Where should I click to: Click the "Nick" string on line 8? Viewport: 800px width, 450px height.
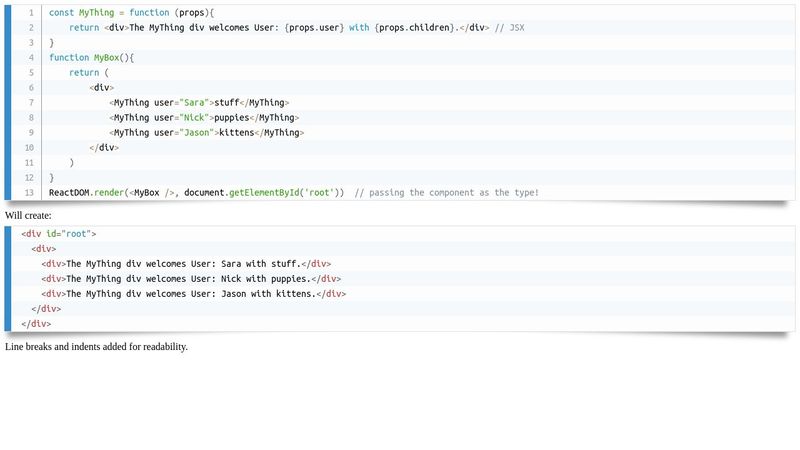pos(194,117)
